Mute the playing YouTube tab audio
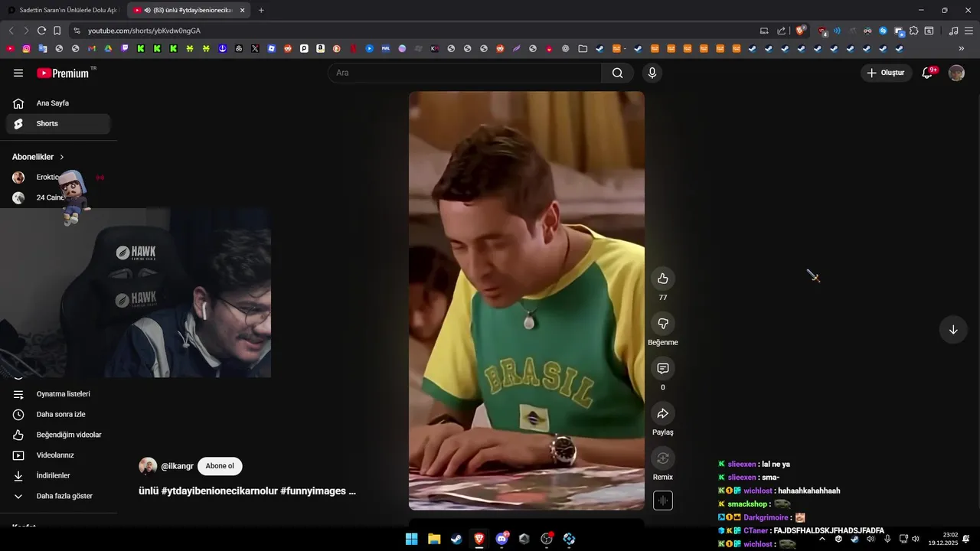 point(147,10)
